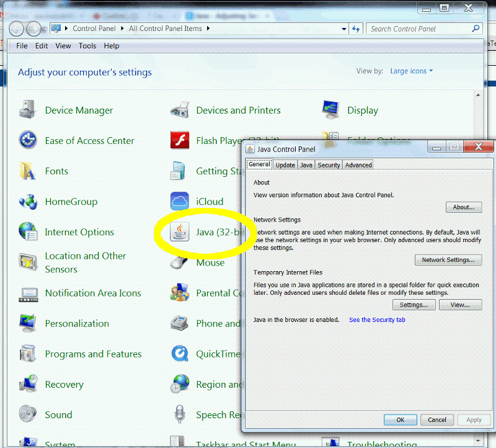Click the All Control Panel Items breadcrumb
The height and width of the screenshot is (448, 496).
(165, 29)
